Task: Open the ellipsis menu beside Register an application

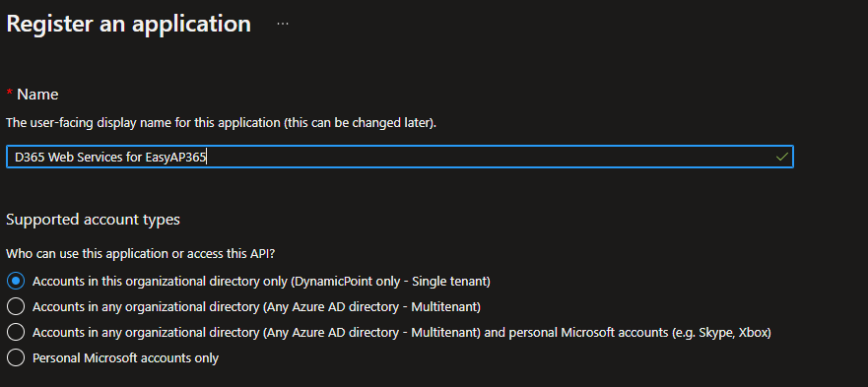Action: [x=283, y=25]
